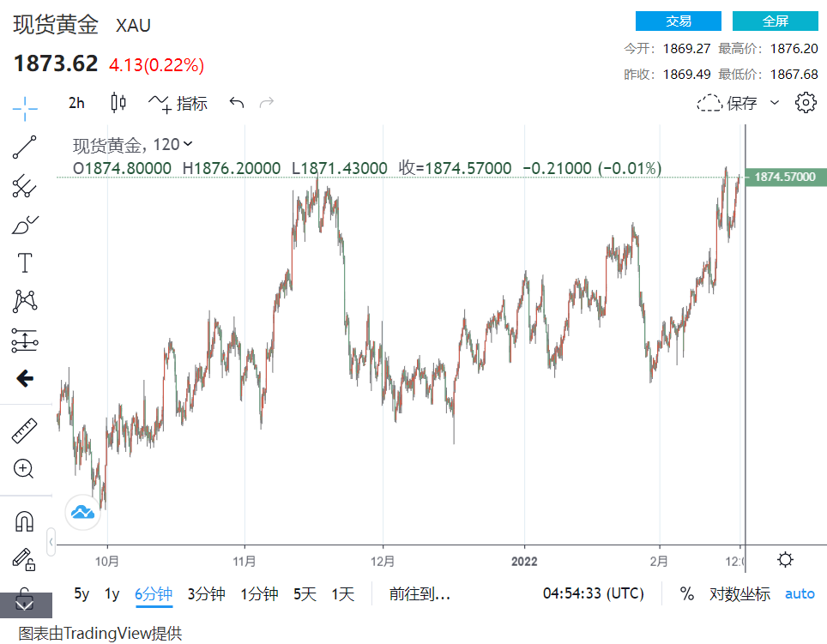Open the 指标 indicators menu
Viewport: 827px width, 644px height.
[178, 103]
